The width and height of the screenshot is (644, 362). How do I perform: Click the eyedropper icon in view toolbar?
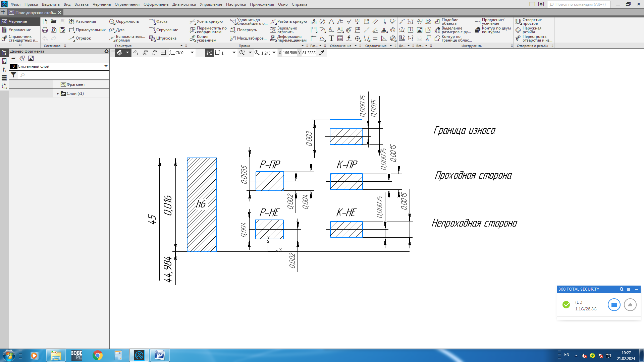click(x=322, y=53)
